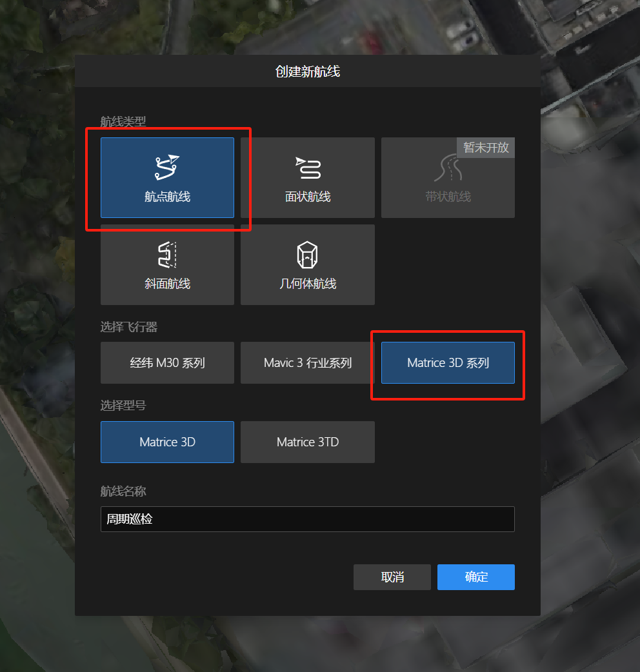This screenshot has width=640, height=672.
Task: Click the 航线名称 field label
Action: tap(123, 491)
